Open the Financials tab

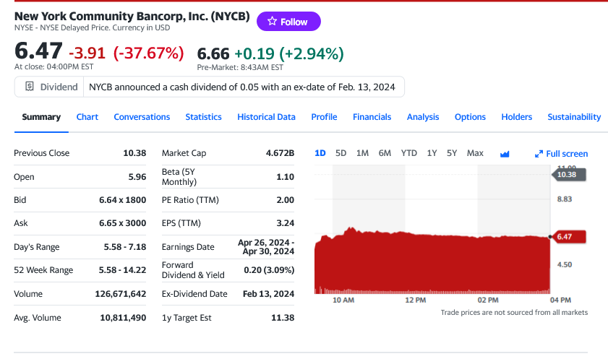[372, 117]
